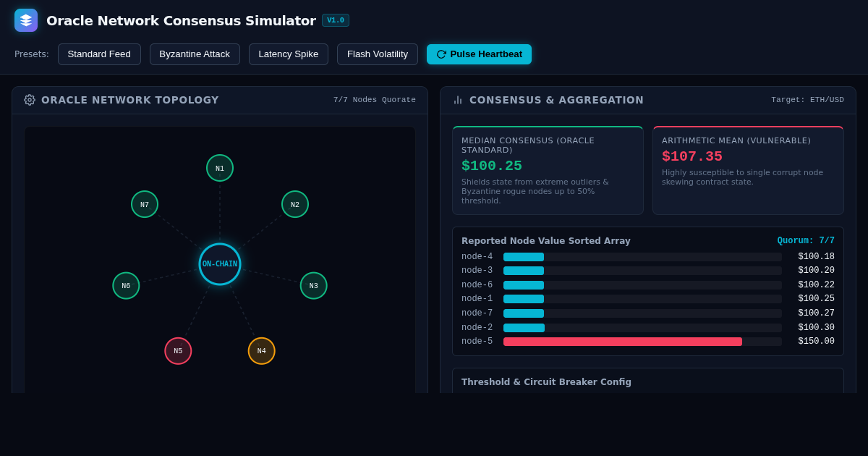Select the orange N4 node
The image size is (868, 456).
point(262,351)
